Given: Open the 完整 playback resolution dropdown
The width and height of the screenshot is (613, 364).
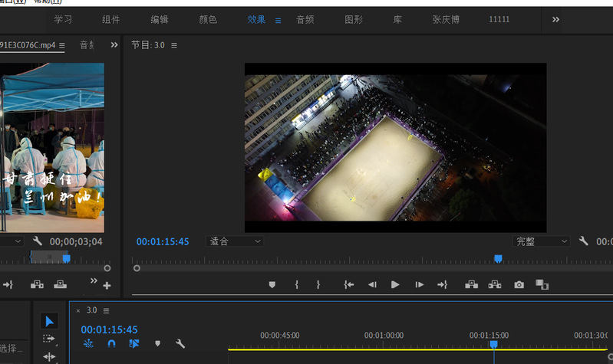Looking at the screenshot, I should pyautogui.click(x=542, y=241).
